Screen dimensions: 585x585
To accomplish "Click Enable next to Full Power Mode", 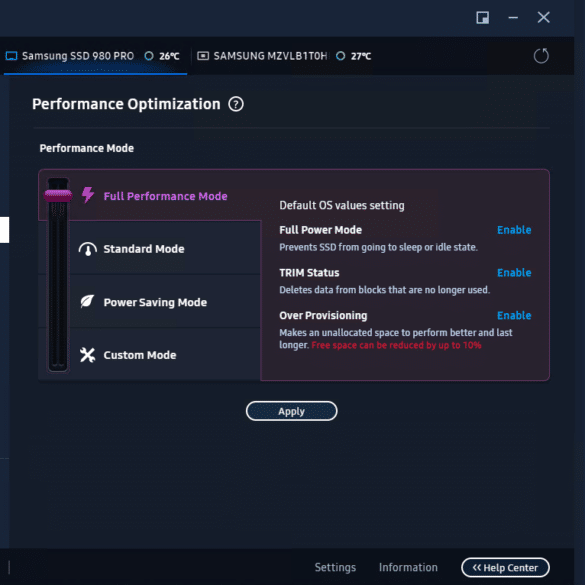I will [514, 230].
